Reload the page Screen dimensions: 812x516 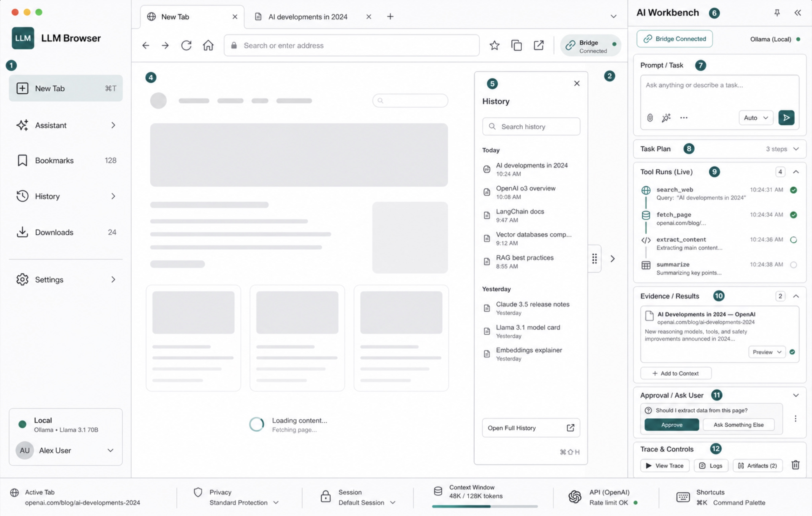pyautogui.click(x=187, y=45)
